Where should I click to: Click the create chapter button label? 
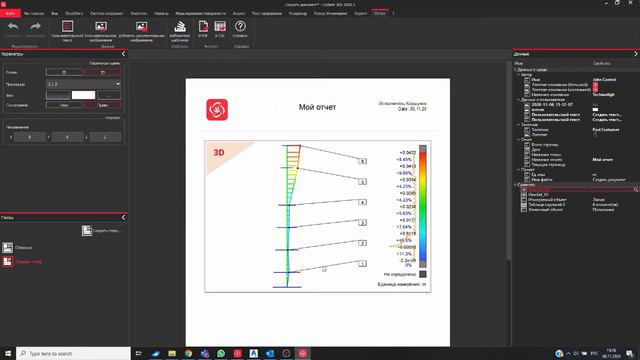coord(107,231)
